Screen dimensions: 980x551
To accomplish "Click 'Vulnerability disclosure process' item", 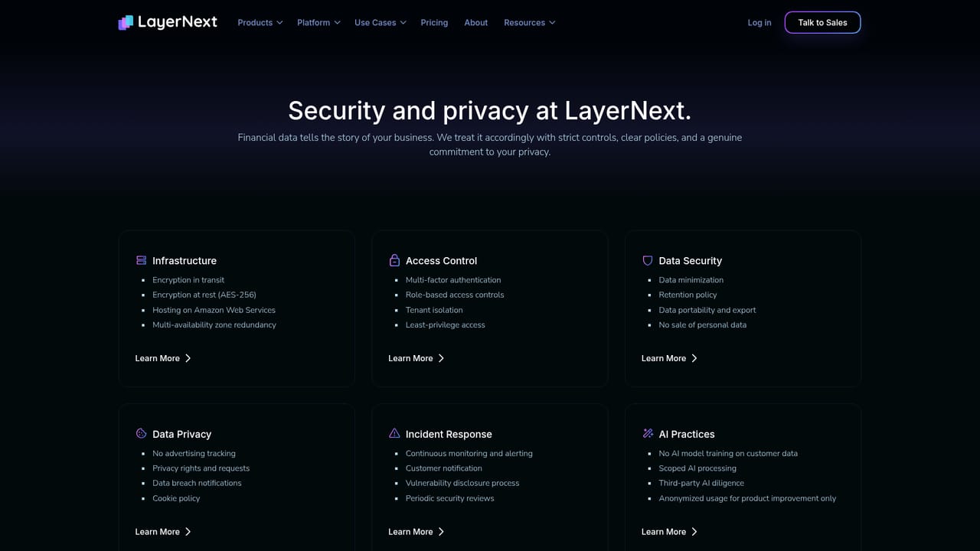I will pyautogui.click(x=462, y=483).
